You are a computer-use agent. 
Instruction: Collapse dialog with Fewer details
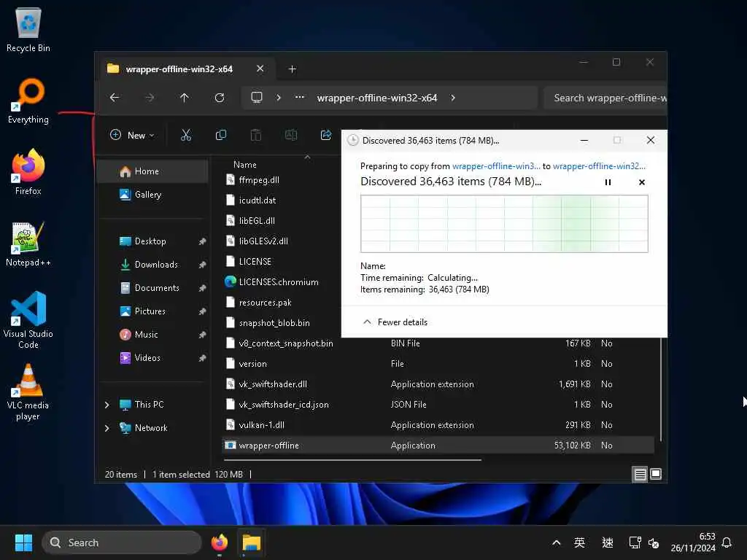(395, 322)
